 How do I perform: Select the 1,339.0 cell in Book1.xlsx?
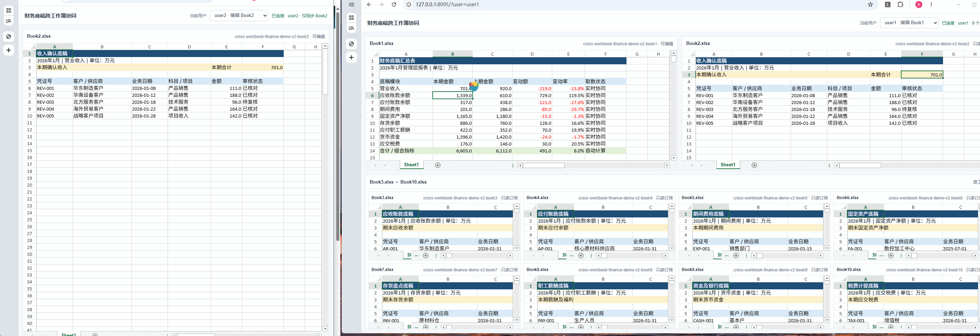pyautogui.click(x=452, y=95)
